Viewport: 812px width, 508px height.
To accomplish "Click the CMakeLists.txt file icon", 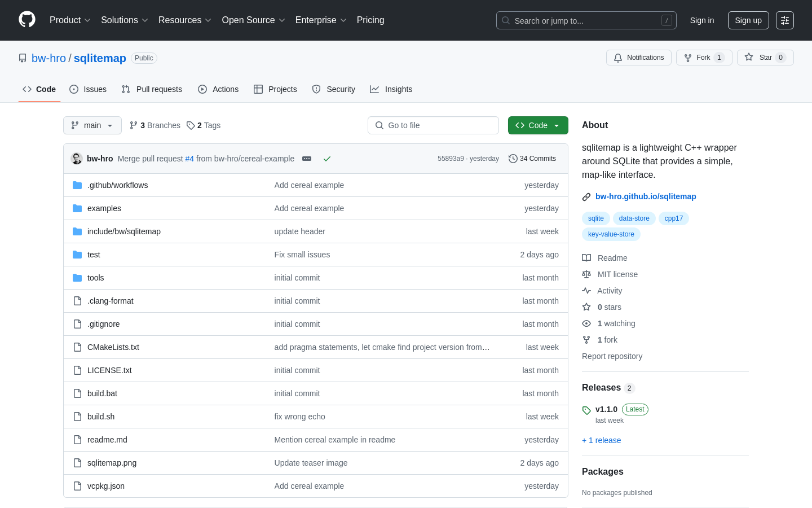I will [77, 347].
